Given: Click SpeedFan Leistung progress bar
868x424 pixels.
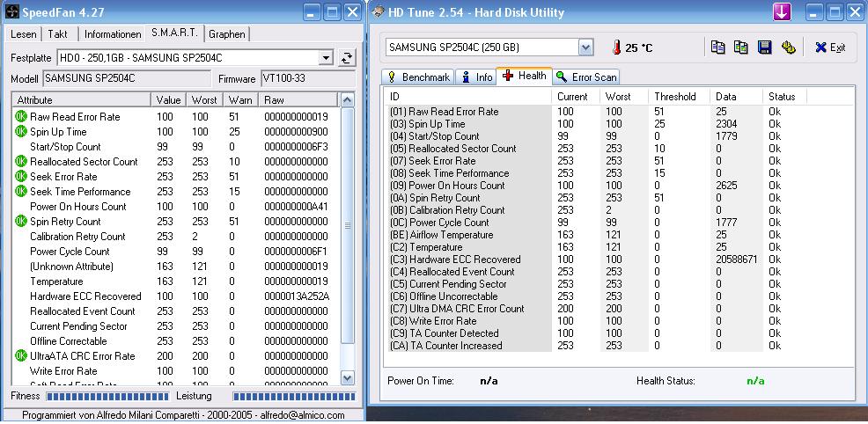Looking at the screenshot, I should tap(294, 397).
